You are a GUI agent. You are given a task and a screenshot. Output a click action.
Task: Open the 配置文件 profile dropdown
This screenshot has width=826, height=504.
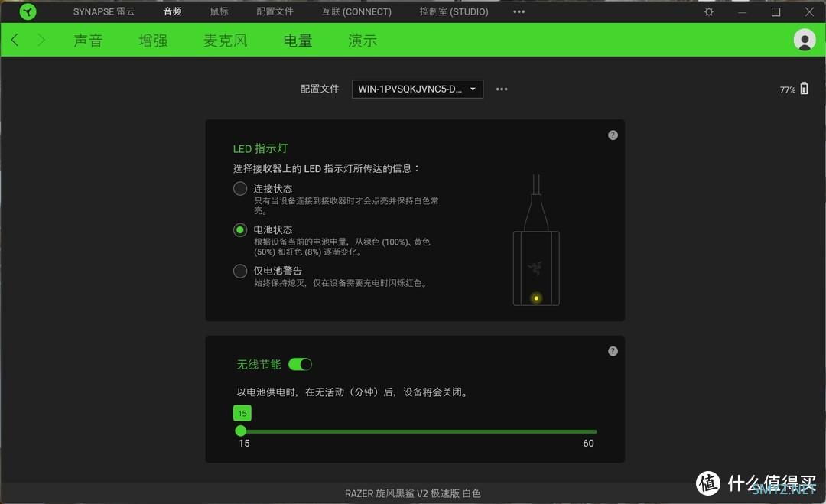pos(418,89)
